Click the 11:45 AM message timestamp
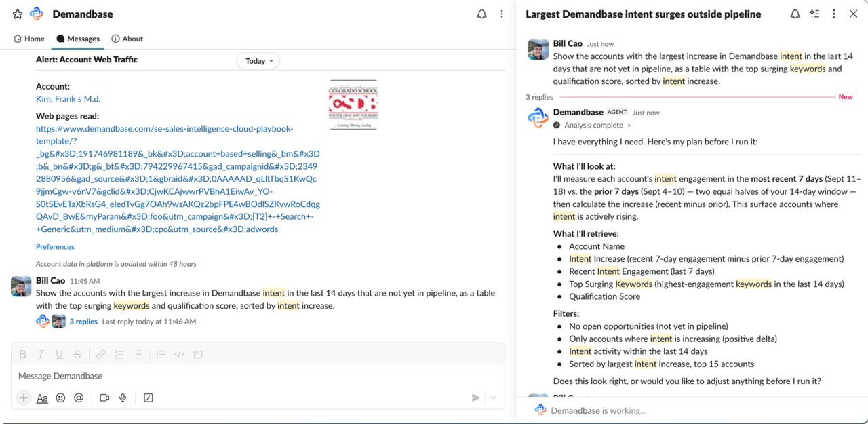This screenshot has height=424, width=868. [85, 281]
